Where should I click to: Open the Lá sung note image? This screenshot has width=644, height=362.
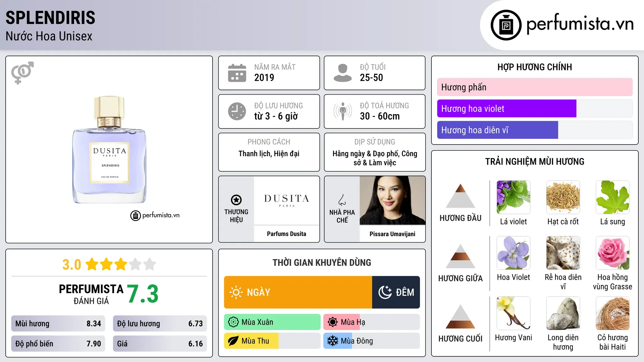click(613, 197)
